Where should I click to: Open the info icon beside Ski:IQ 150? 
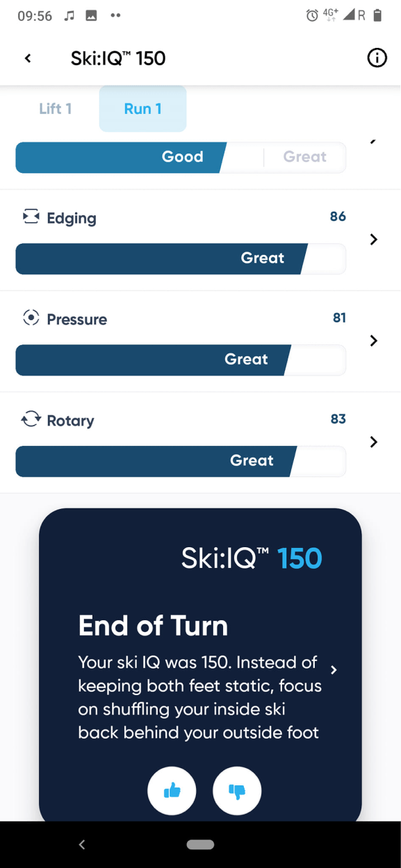tap(377, 58)
